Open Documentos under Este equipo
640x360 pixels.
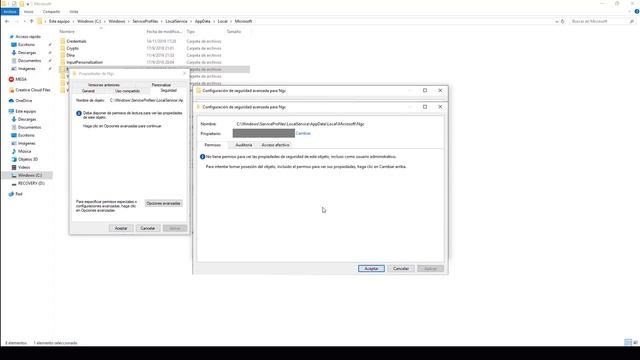(29, 127)
